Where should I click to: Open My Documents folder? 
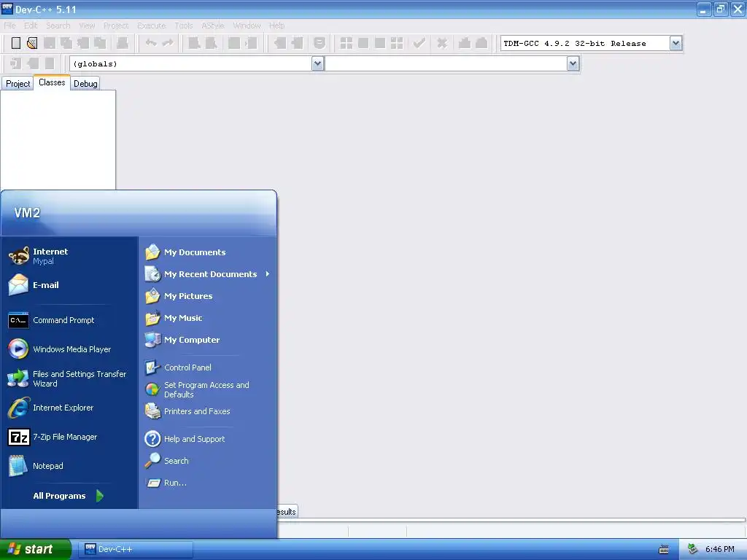[208, 252]
